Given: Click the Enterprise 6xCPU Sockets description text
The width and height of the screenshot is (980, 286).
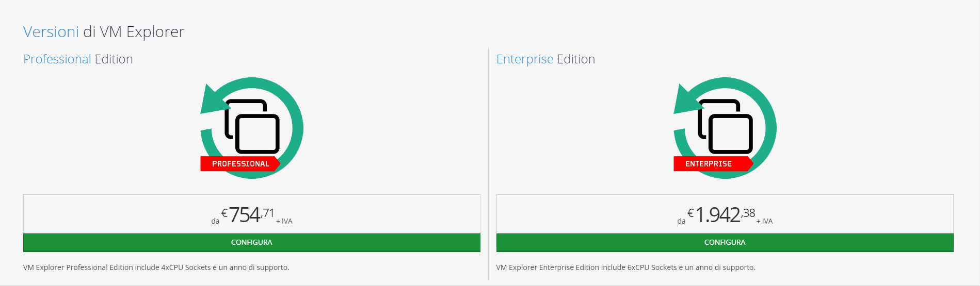Looking at the screenshot, I should [x=625, y=267].
